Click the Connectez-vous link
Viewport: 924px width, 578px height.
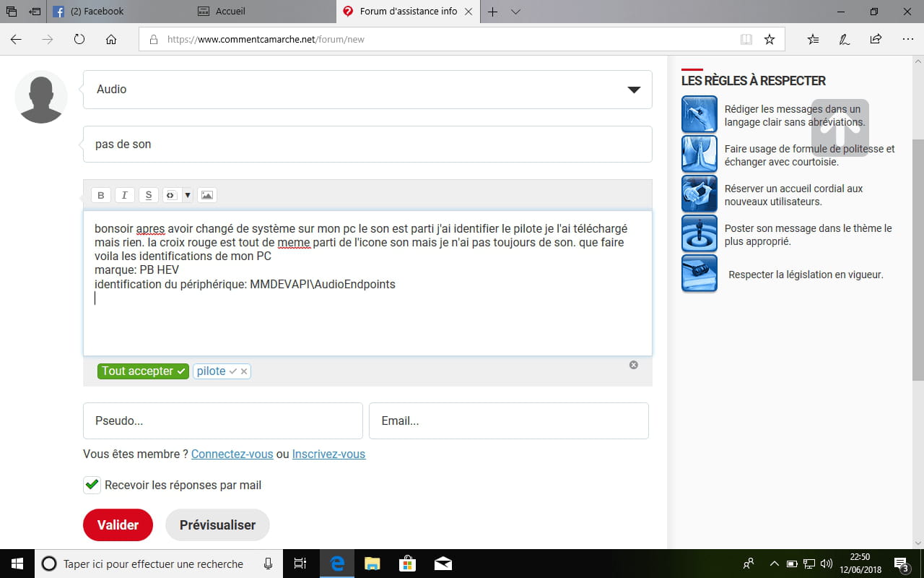tap(232, 454)
